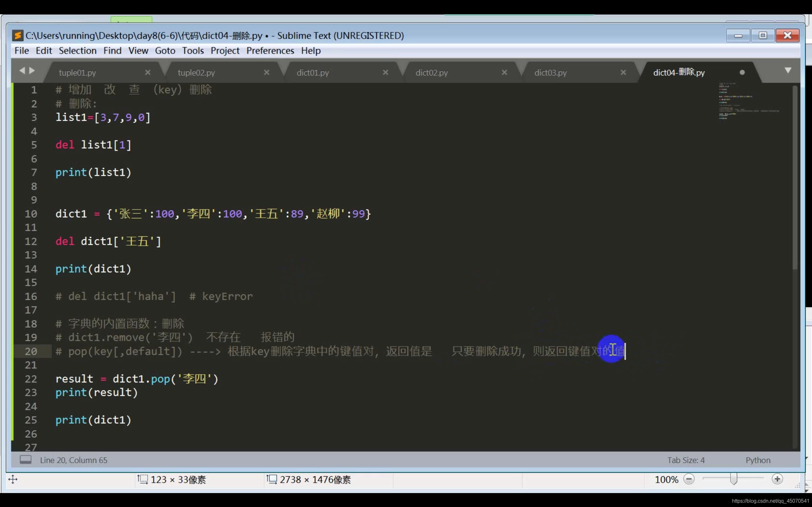Viewport: 812px width, 507px height.
Task: Switch to the dict02.py tab
Action: [431, 73]
